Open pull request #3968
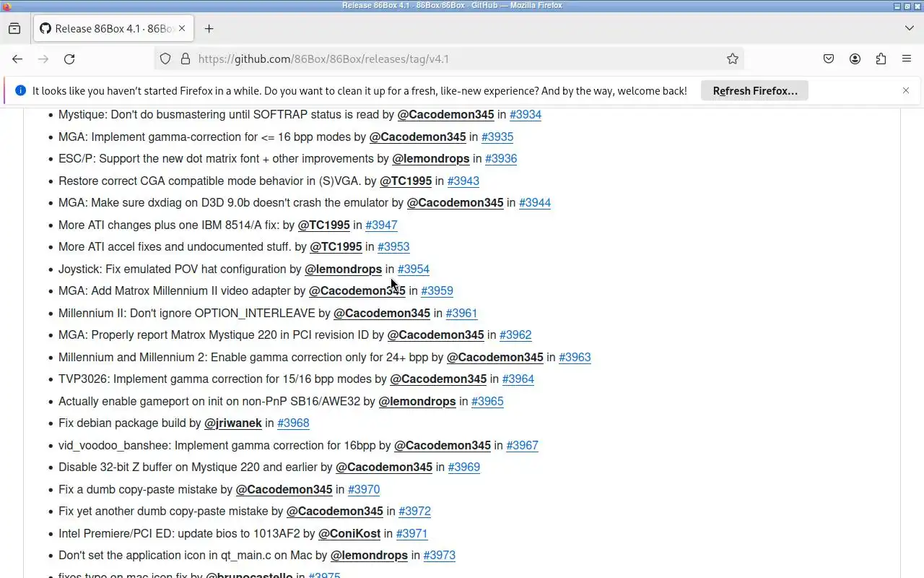This screenshot has height=578, width=924. [x=293, y=423]
